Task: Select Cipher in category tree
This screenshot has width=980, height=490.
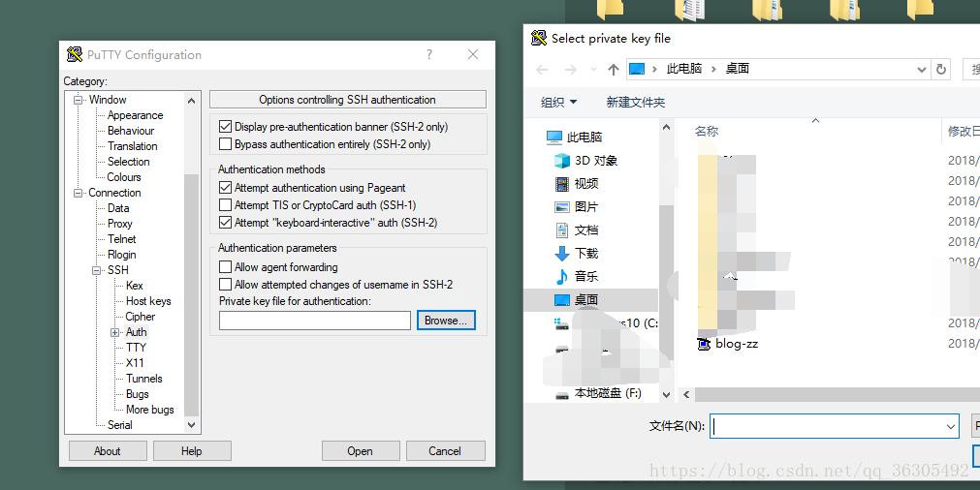Action: pyautogui.click(x=140, y=317)
